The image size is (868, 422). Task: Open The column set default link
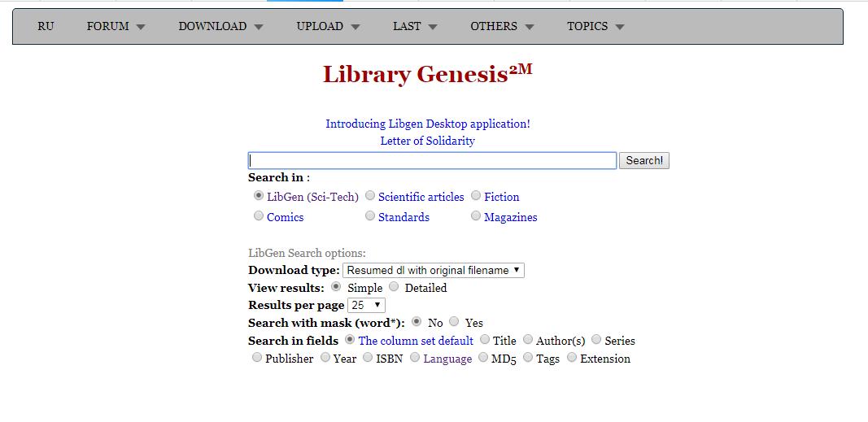[x=416, y=341]
